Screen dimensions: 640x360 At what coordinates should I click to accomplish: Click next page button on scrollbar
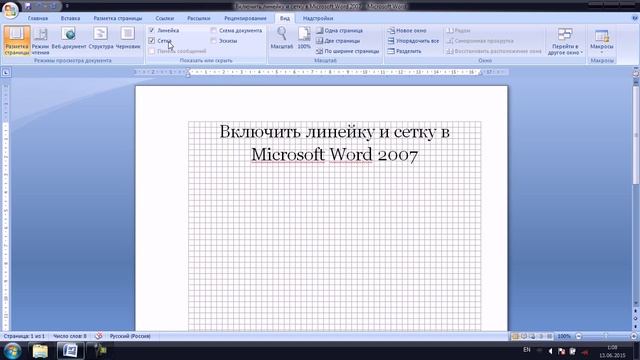[636, 327]
